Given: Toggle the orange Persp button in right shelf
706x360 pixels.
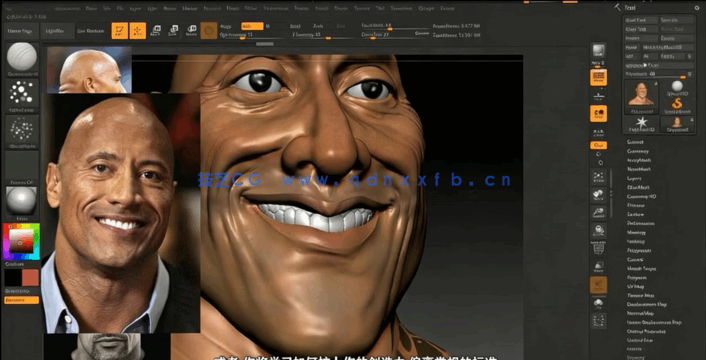Looking at the screenshot, I should pyautogui.click(x=598, y=77).
